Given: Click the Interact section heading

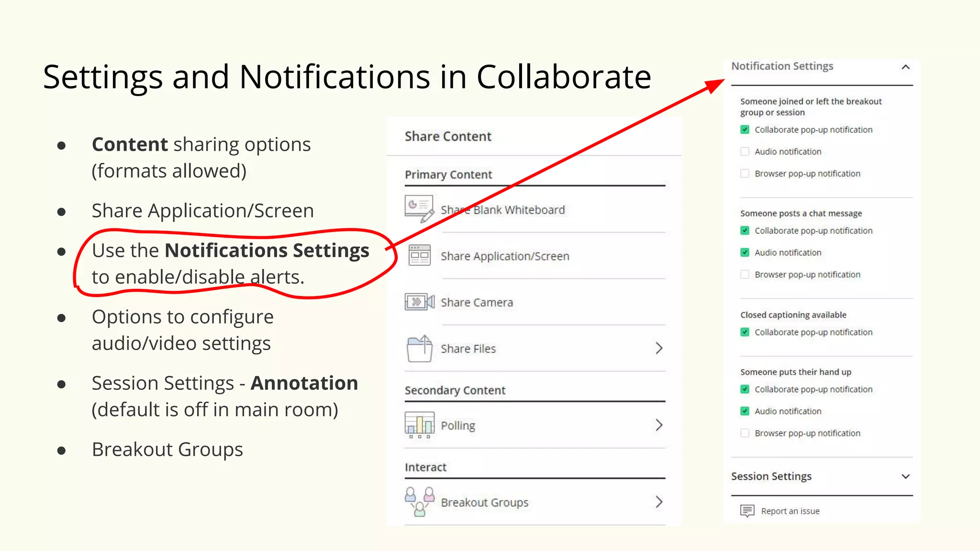Looking at the screenshot, I should tap(425, 467).
